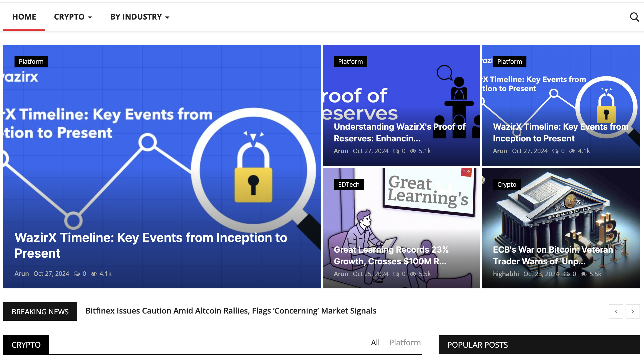
Task: Select the All filter tab
Action: (375, 342)
